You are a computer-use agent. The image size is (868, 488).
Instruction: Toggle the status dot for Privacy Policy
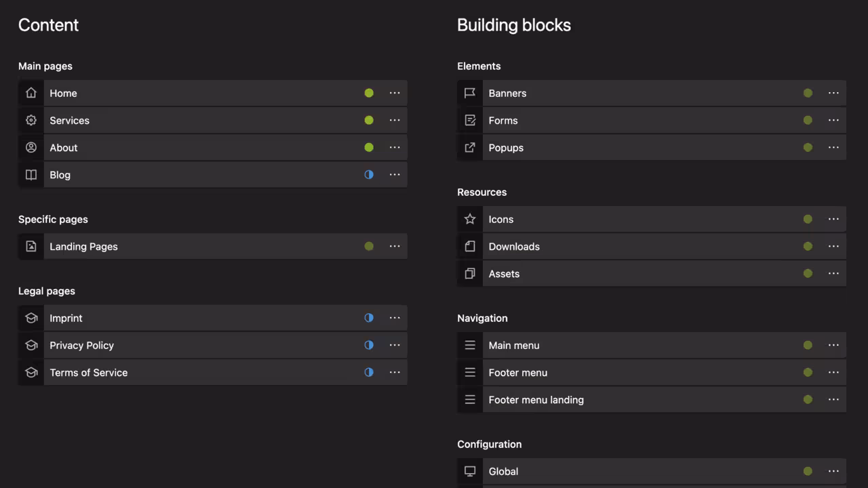(x=369, y=345)
